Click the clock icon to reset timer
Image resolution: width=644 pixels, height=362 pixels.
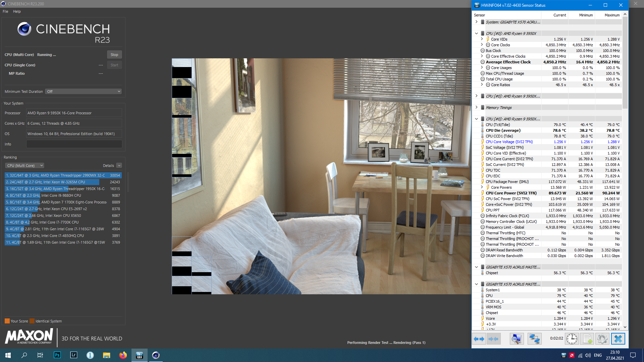click(x=572, y=339)
